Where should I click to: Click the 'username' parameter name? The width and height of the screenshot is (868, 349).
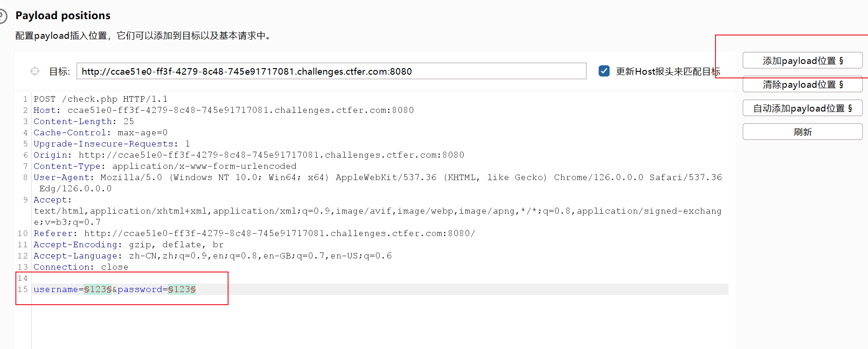click(56, 289)
